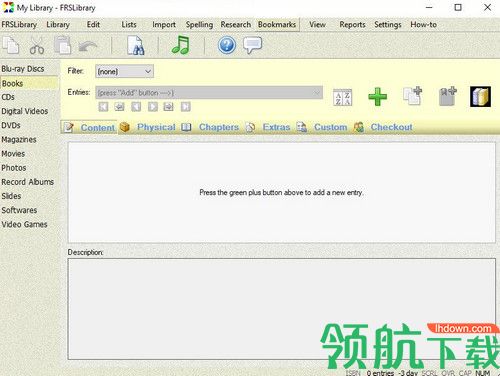Screen dimensions: 500x376
Task: Click the Extras tab page icon
Action: (x=250, y=127)
